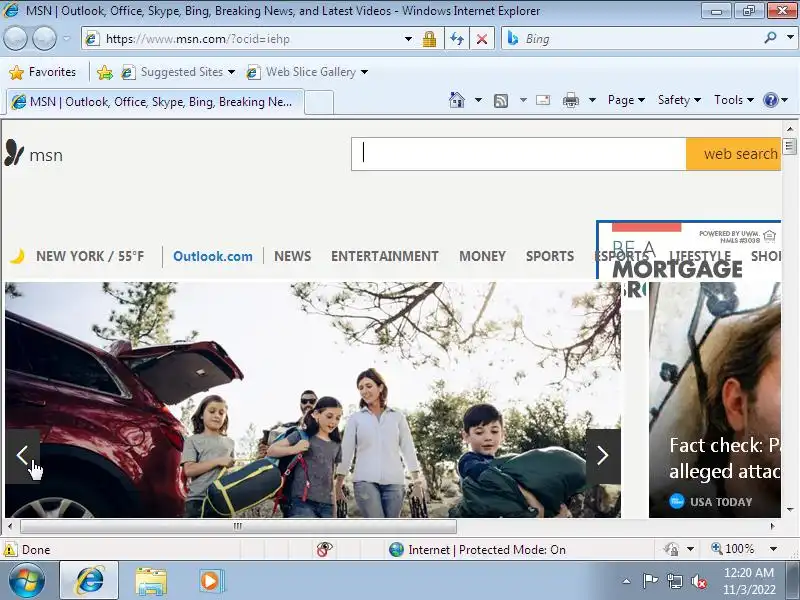This screenshot has width=800, height=600.
Task: Click the Print icon
Action: tap(570, 100)
